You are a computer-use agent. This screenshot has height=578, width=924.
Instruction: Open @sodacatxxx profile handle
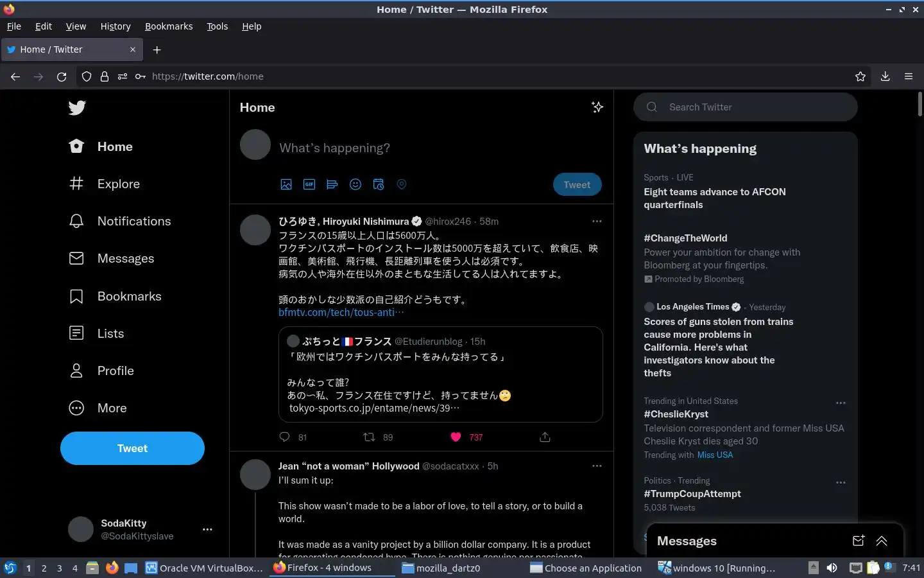pyautogui.click(x=450, y=466)
